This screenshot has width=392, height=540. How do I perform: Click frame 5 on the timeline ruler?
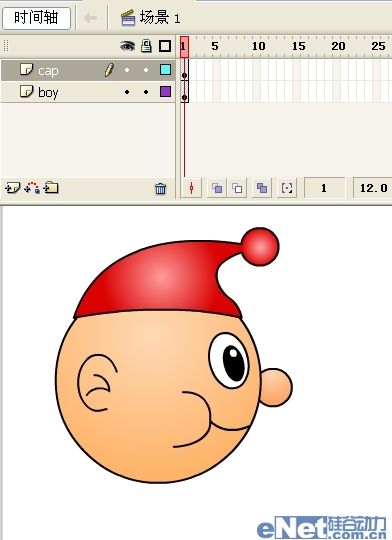[215, 46]
